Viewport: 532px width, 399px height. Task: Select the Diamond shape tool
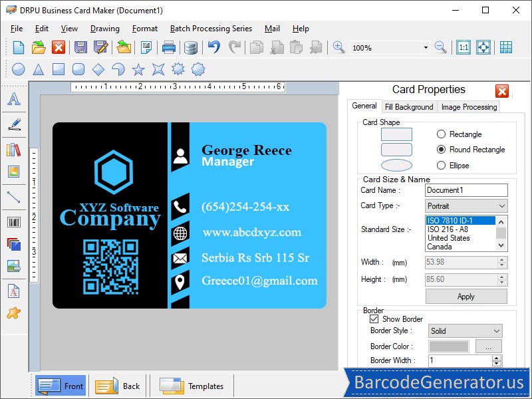click(x=98, y=70)
